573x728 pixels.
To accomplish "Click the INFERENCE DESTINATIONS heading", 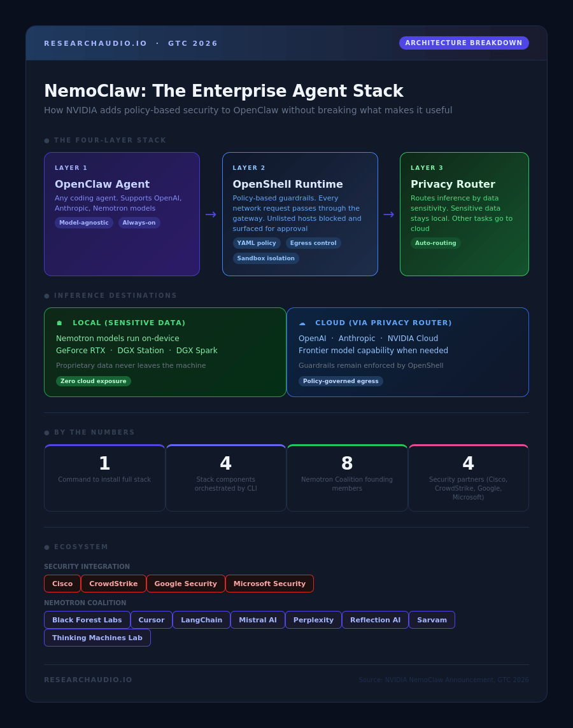I will pos(116,295).
